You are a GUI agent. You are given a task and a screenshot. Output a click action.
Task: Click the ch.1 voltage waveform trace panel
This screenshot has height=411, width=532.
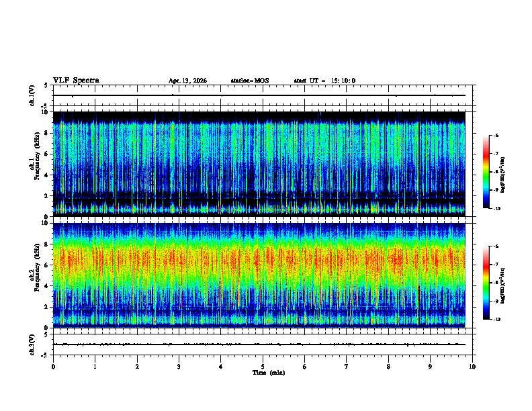tap(263, 95)
